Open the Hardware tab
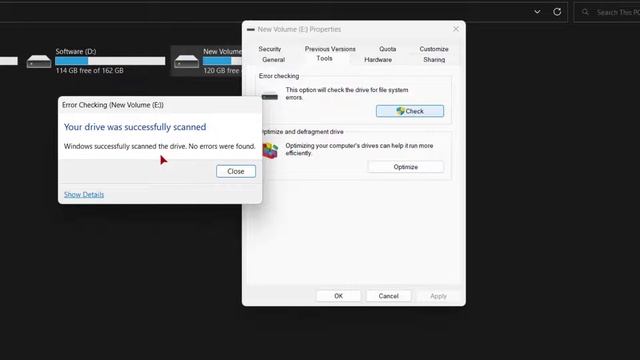 tap(378, 60)
